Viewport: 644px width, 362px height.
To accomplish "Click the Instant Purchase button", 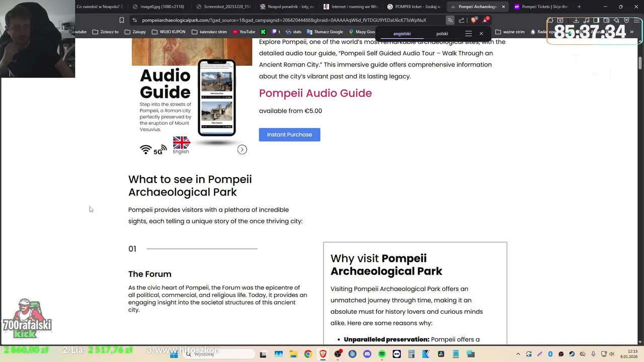I will click(289, 135).
